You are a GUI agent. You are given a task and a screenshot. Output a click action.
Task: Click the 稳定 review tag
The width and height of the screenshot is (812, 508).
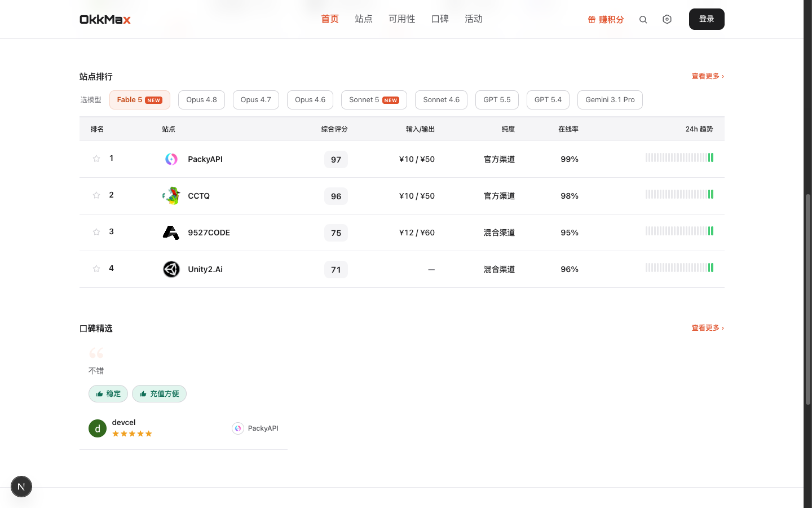point(108,394)
